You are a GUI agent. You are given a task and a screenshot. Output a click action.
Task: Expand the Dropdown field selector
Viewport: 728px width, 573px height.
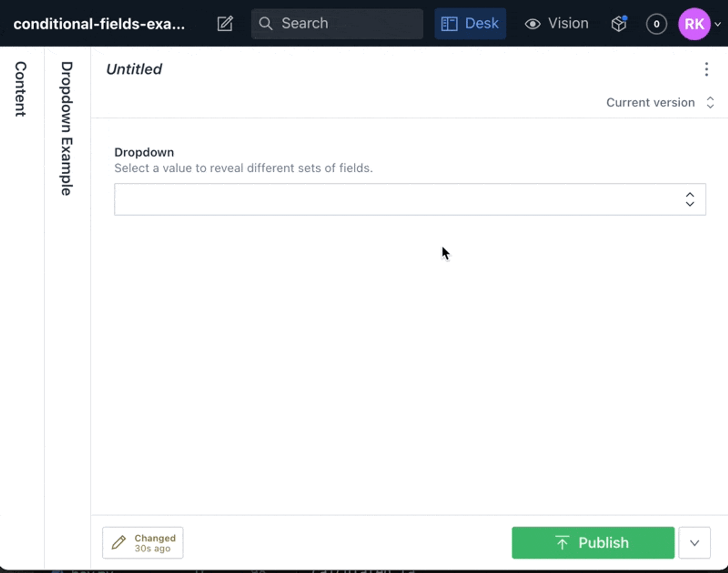click(x=409, y=199)
